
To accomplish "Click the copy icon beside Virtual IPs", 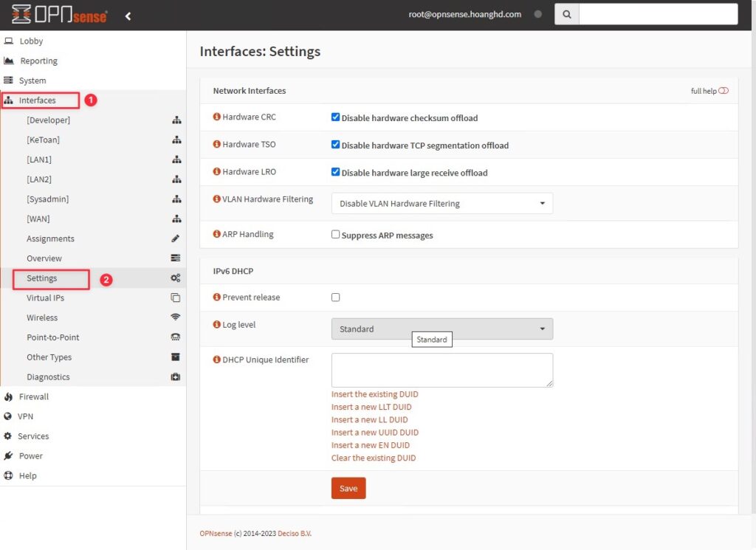I will (176, 298).
